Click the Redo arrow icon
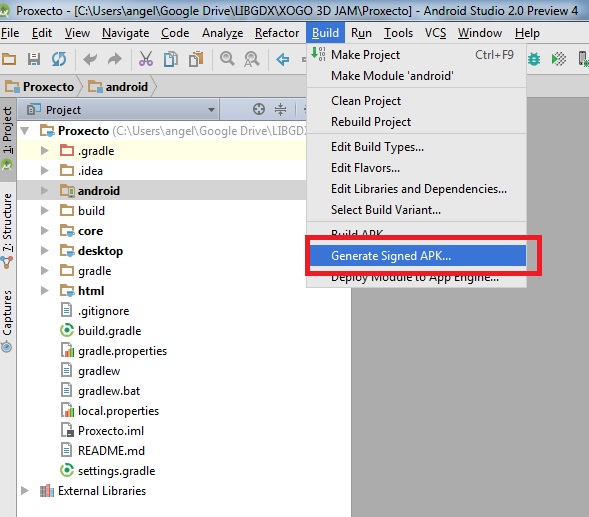 click(115, 59)
